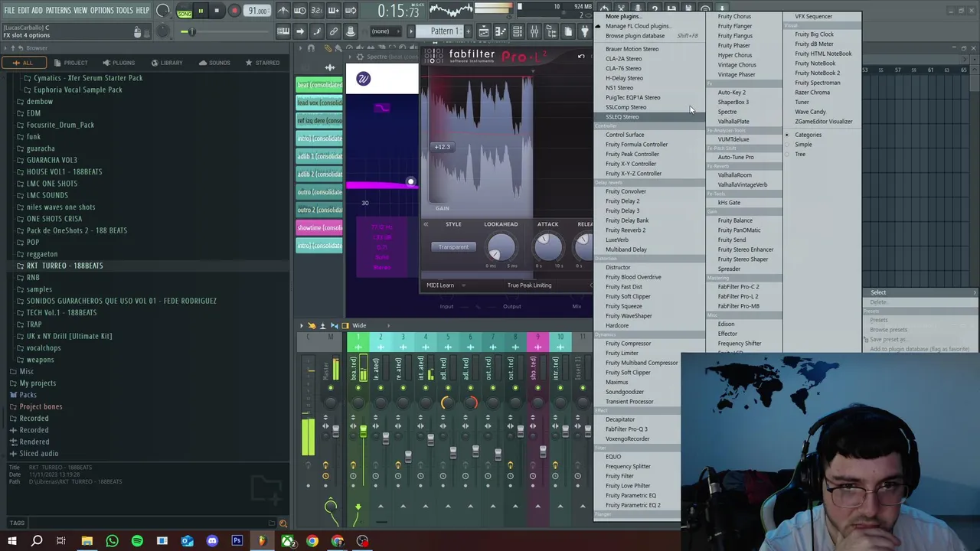Open the OPTIONS menu
The width and height of the screenshot is (980, 551).
(x=102, y=10)
